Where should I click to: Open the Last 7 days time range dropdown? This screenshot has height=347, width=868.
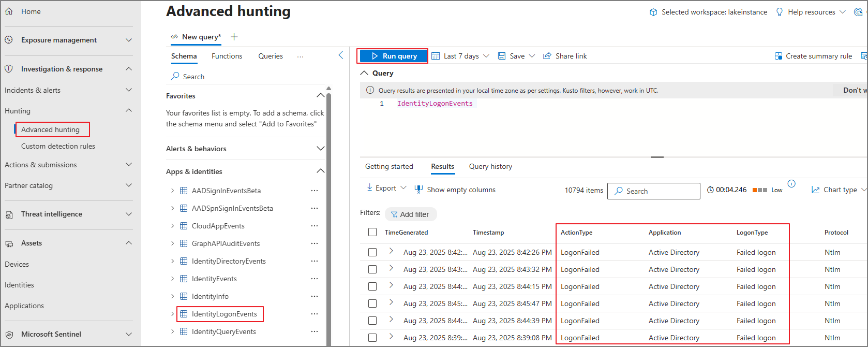tap(486, 56)
